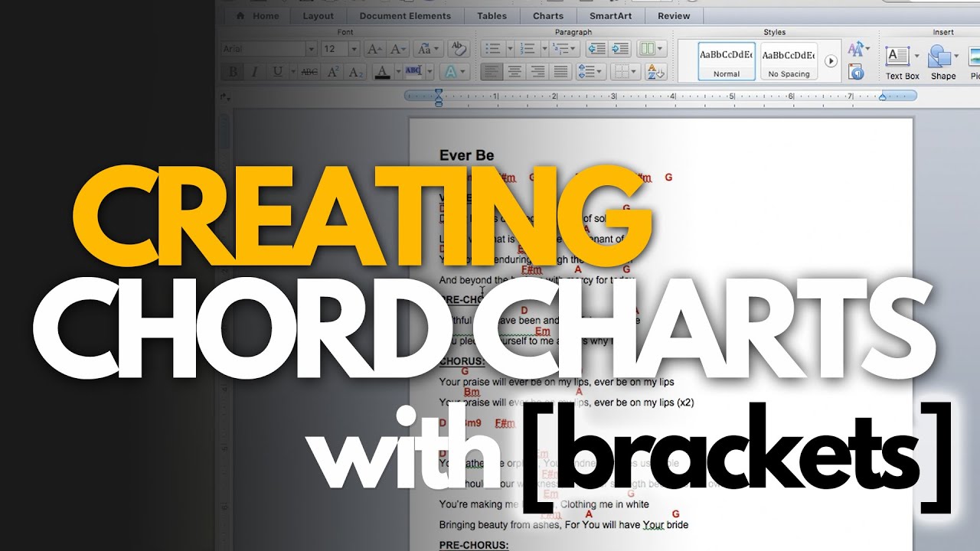Expand the numbering style dropdown arrow
The width and height of the screenshot is (980, 551).
pyautogui.click(x=544, y=49)
